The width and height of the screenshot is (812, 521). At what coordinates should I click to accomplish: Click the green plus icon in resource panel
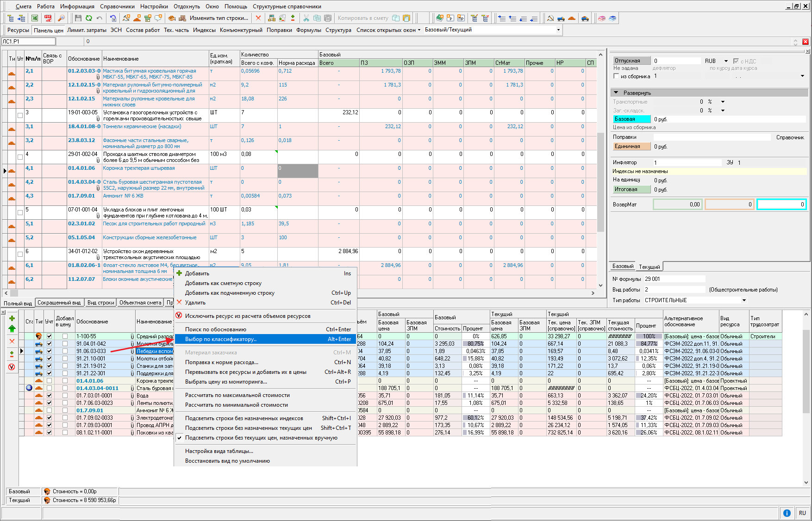coord(12,318)
